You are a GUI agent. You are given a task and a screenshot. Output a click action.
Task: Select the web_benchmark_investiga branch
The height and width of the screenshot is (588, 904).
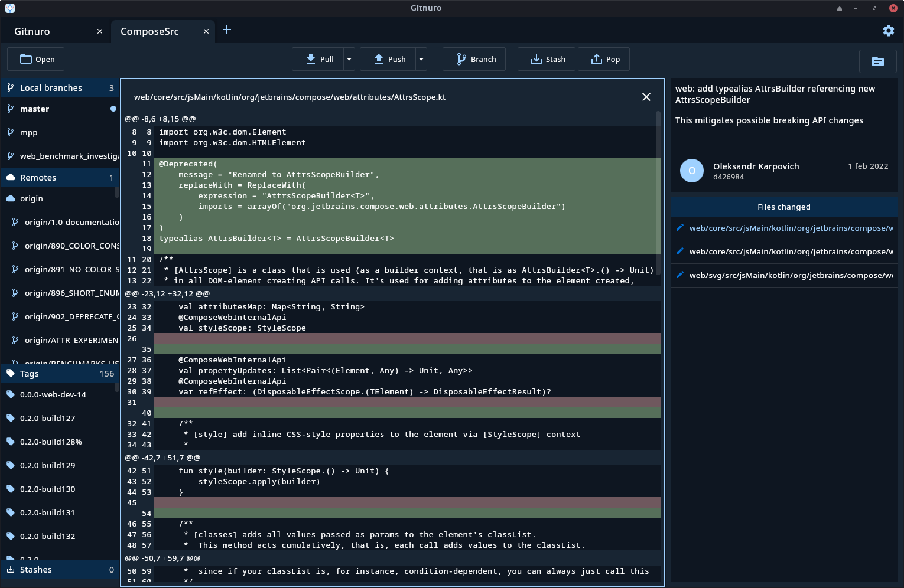pos(60,156)
